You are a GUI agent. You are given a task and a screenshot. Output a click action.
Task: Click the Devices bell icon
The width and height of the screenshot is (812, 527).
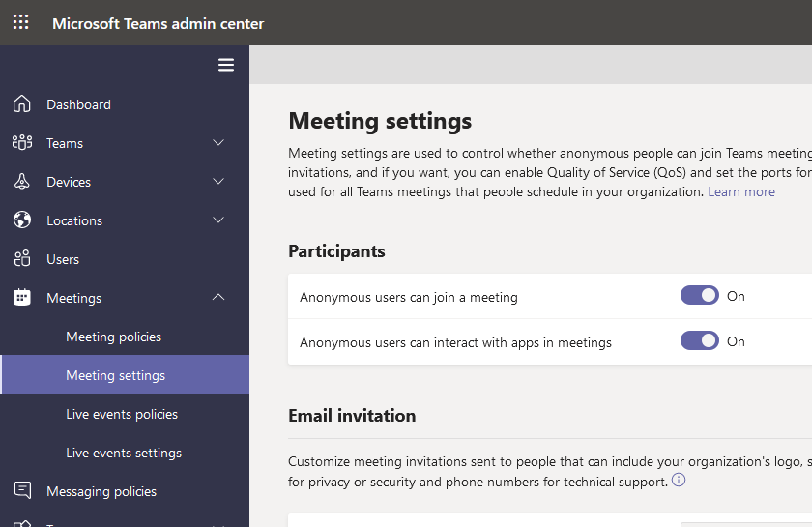22,182
